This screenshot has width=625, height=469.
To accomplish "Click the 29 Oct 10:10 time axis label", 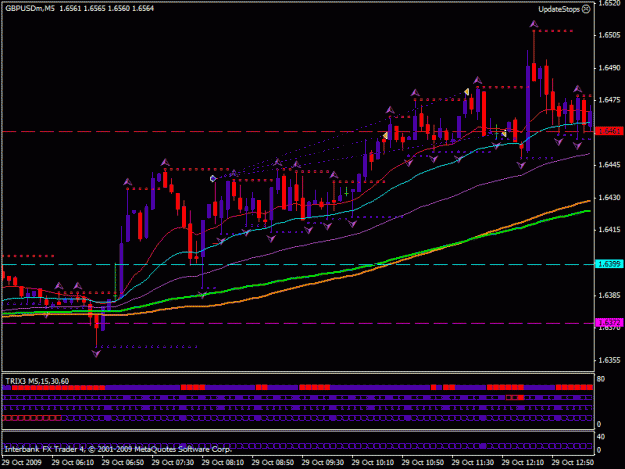I will pyautogui.click(x=373, y=462).
